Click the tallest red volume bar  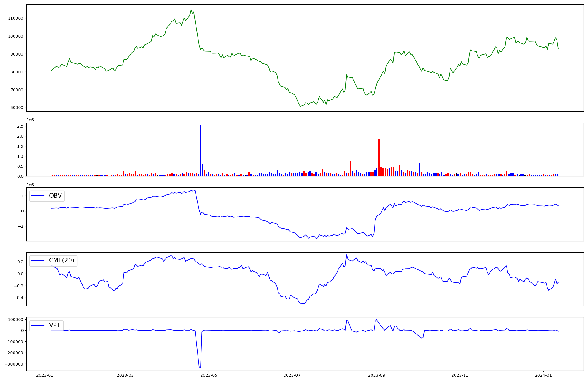[x=379, y=158]
